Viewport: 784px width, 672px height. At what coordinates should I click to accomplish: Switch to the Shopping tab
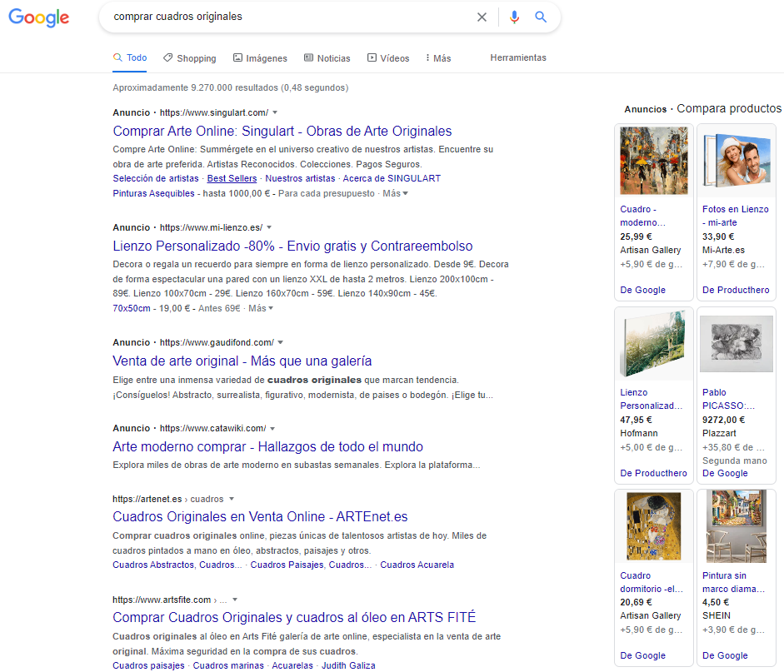click(x=190, y=58)
